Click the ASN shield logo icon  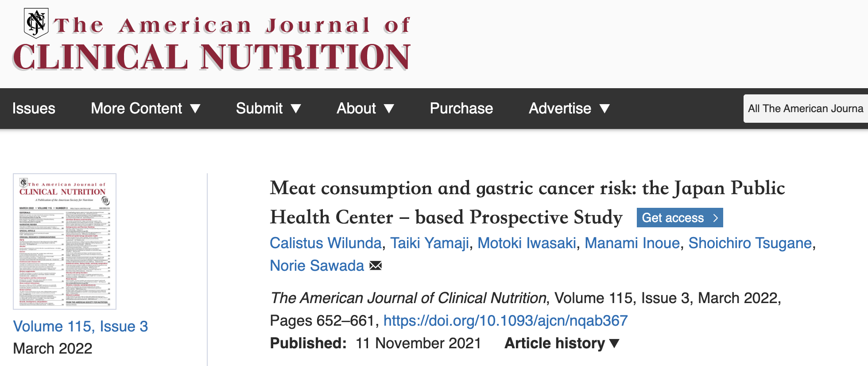pyautogui.click(x=36, y=23)
